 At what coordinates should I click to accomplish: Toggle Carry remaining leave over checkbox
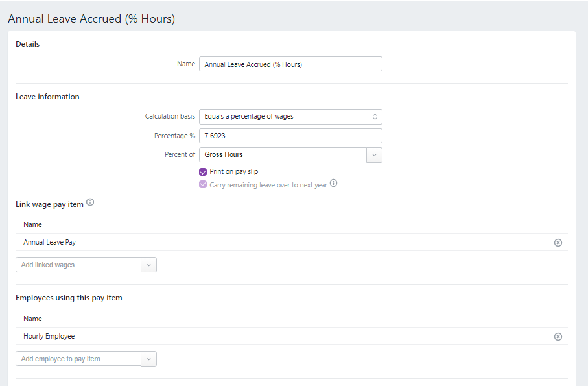coord(203,185)
